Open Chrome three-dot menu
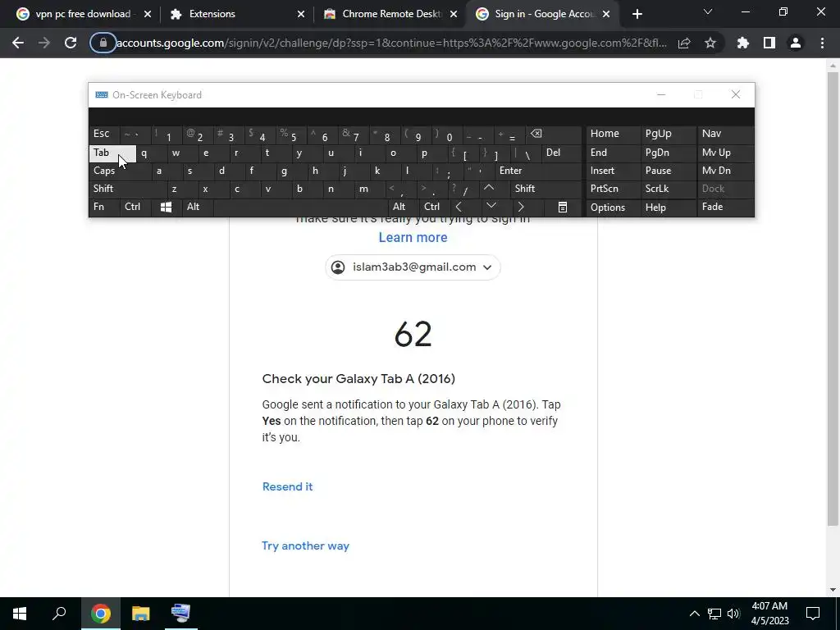 822,43
